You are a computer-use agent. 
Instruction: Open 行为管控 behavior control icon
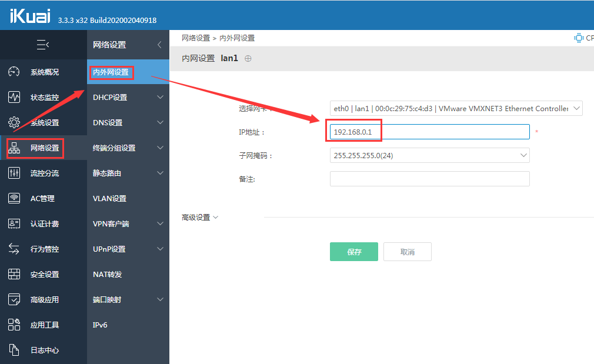tap(13, 249)
